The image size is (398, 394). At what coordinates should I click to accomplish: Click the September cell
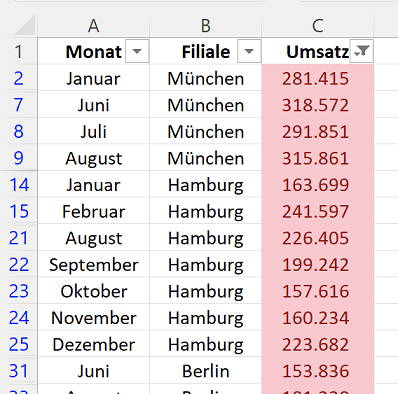coord(94,265)
